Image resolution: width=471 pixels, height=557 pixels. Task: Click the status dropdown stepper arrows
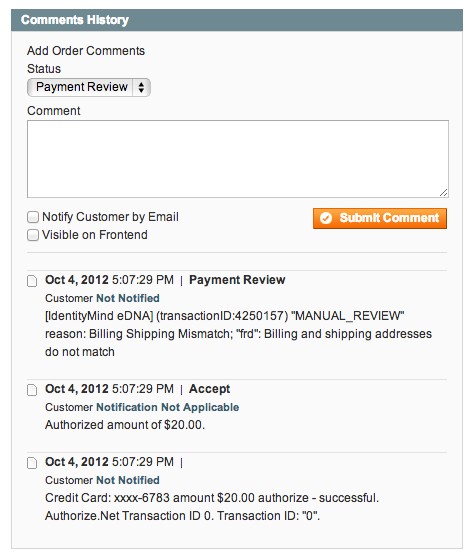(x=141, y=87)
